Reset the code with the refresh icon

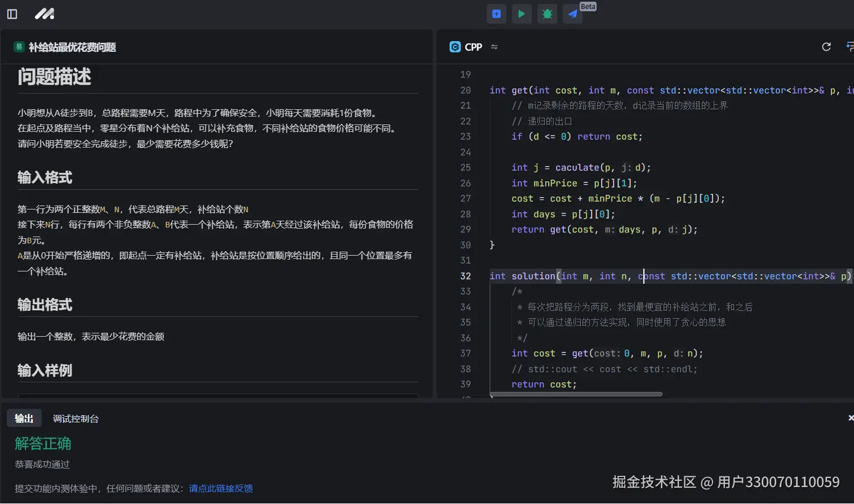tap(826, 47)
